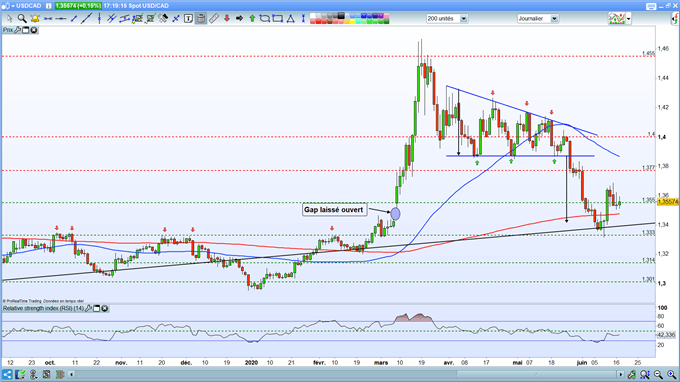Zoom out the chart
Screen dimensions: 680x382
coord(658,374)
